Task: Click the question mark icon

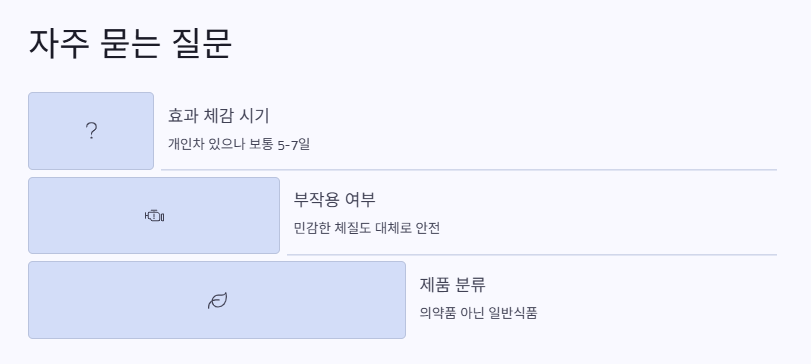Action: pos(91,131)
